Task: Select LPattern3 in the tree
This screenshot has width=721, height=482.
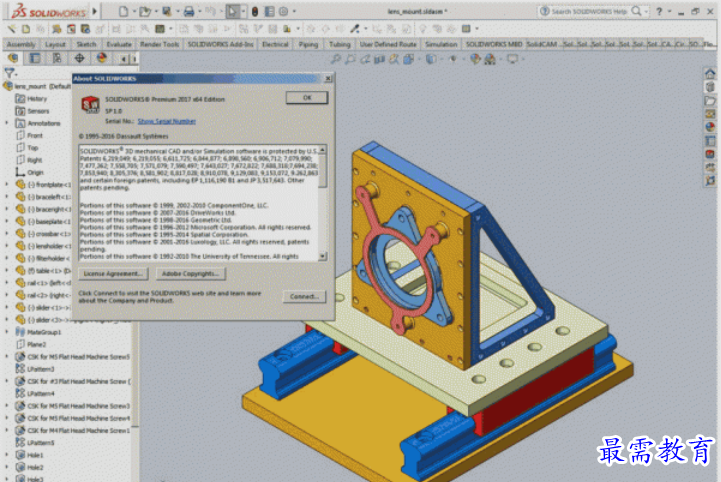Action: coord(35,369)
